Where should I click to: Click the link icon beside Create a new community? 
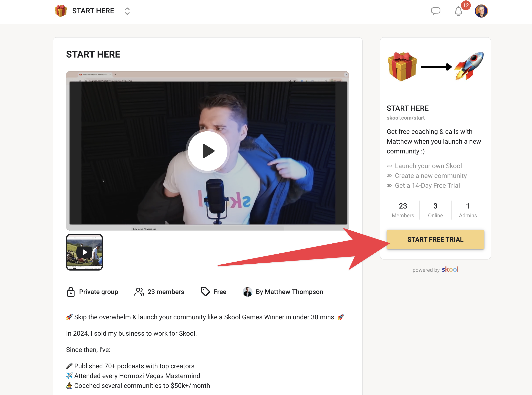coord(390,176)
